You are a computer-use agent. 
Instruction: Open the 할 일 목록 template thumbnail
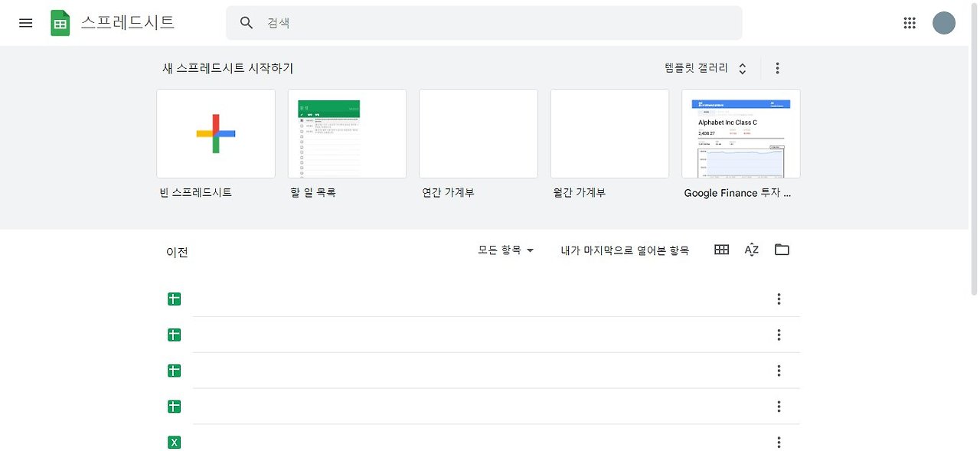(x=347, y=134)
